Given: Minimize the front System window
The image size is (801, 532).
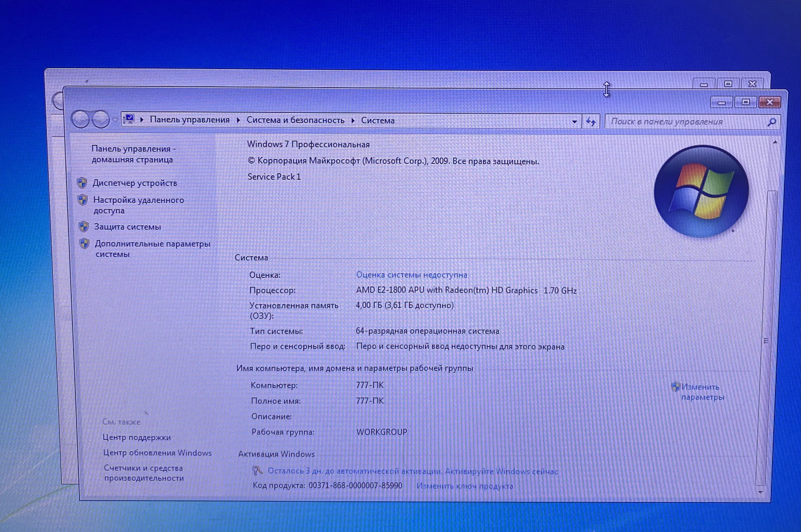Looking at the screenshot, I should pyautogui.click(x=721, y=103).
